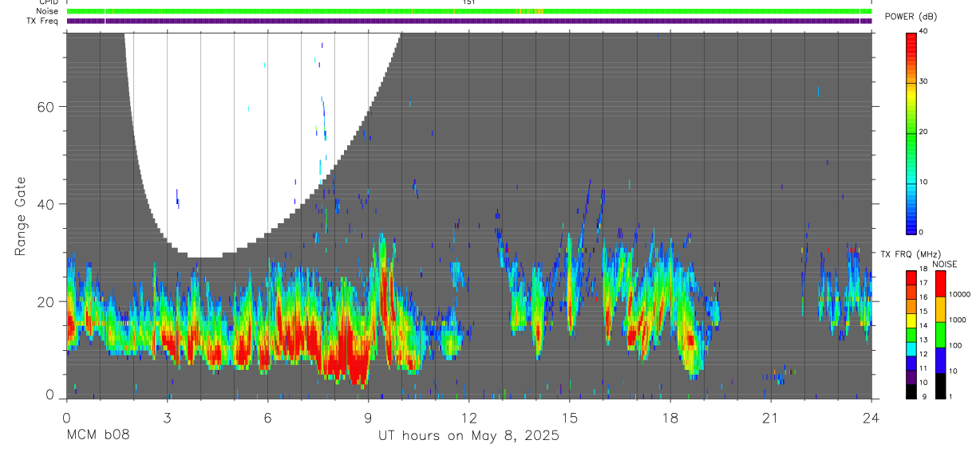The height and width of the screenshot is (452, 980).
Task: Pick the red 17-18 MHz TX FRQ swatch
Action: 911,278
